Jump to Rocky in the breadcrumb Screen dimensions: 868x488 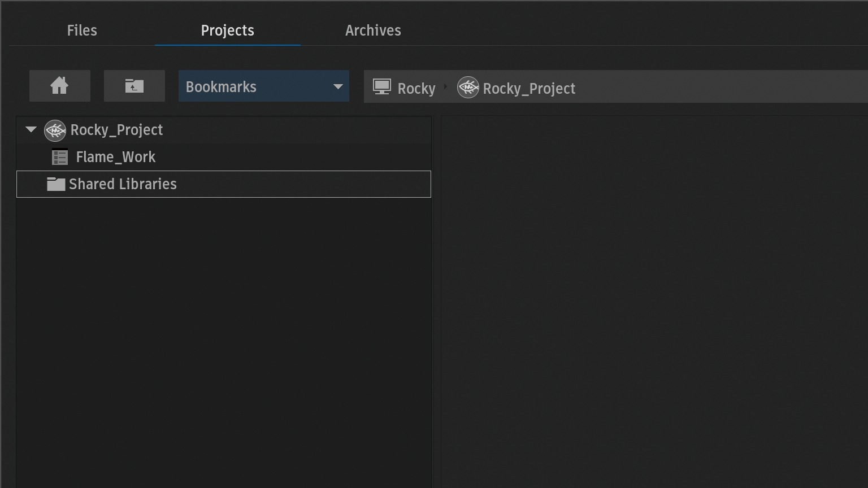click(x=416, y=89)
